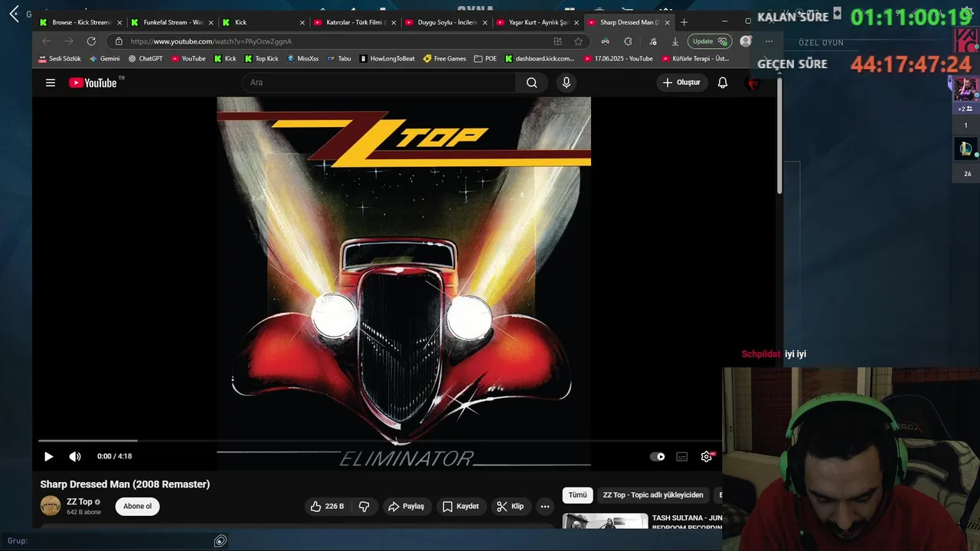
Task: Go forward in browser history
Action: coord(69,41)
